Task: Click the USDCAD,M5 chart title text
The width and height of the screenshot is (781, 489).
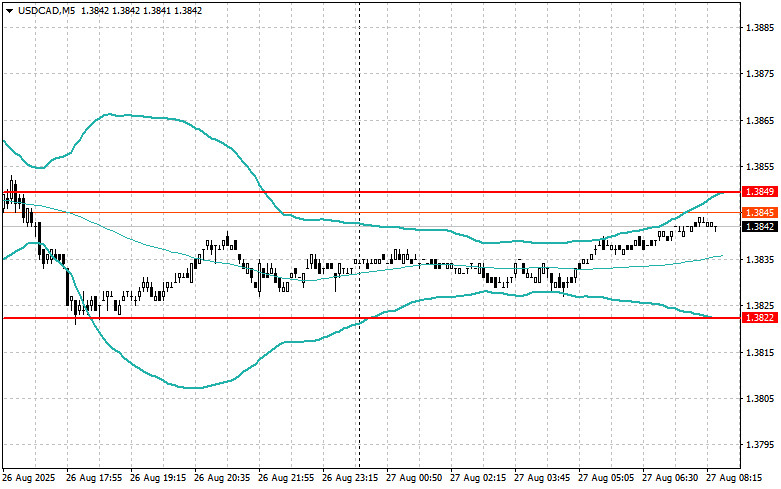Action: tap(46, 10)
